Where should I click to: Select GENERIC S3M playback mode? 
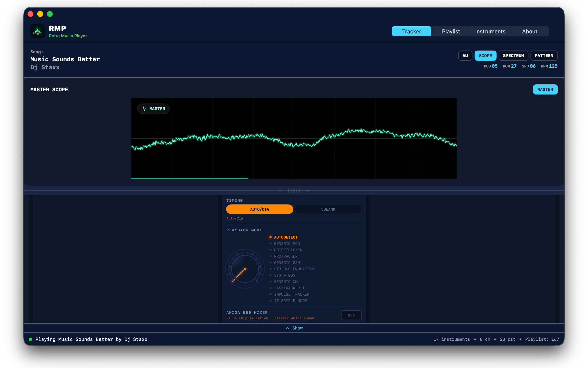click(285, 262)
